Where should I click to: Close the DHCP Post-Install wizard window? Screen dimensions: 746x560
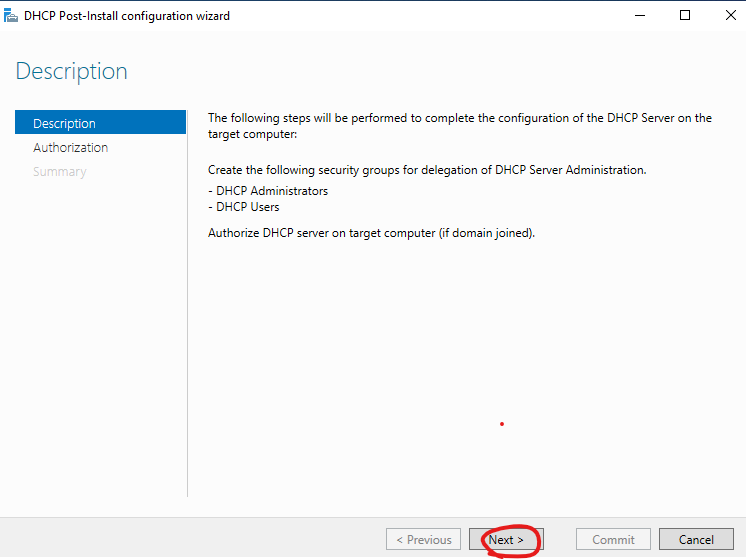(x=730, y=15)
